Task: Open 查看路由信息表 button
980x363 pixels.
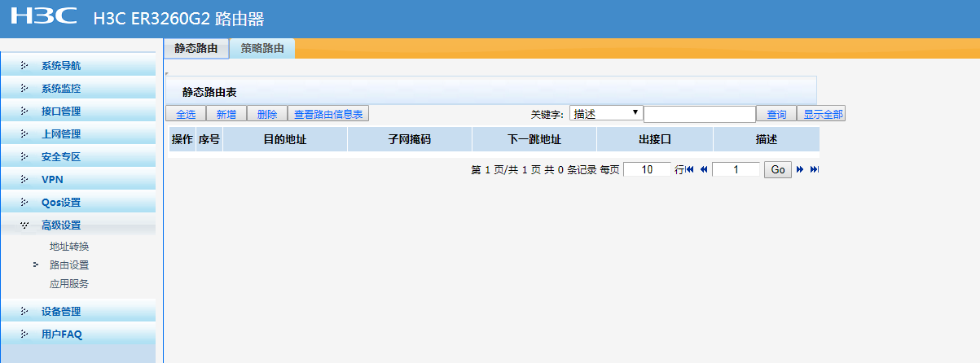Action: [x=328, y=114]
